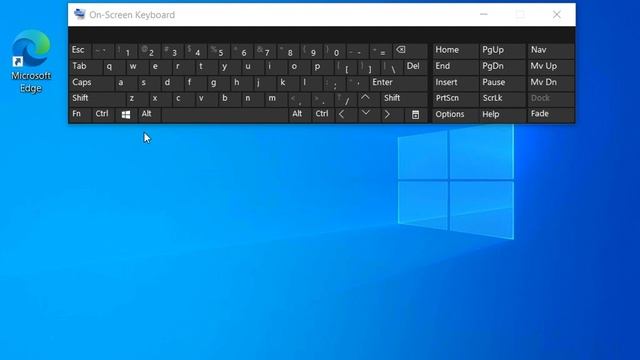This screenshot has height=360, width=640.
Task: Tap the up arrow key
Action: point(369,99)
